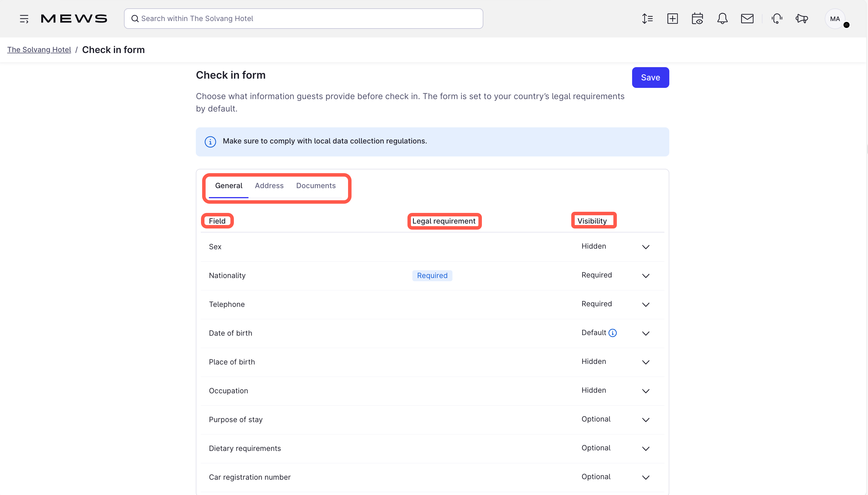Viewport: 868px width, 495px height.
Task: Click the Sex field label
Action: pos(215,247)
